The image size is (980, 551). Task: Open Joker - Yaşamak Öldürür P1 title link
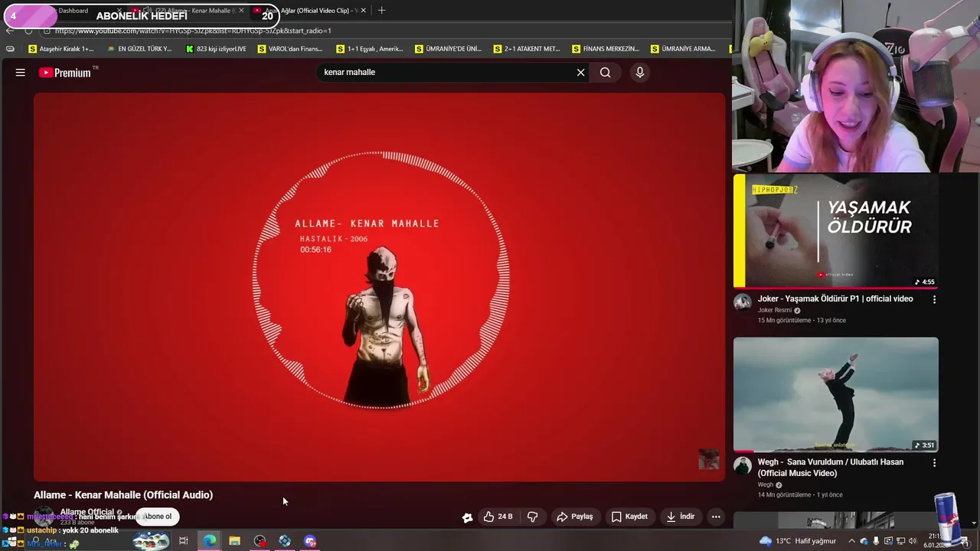[x=835, y=298]
